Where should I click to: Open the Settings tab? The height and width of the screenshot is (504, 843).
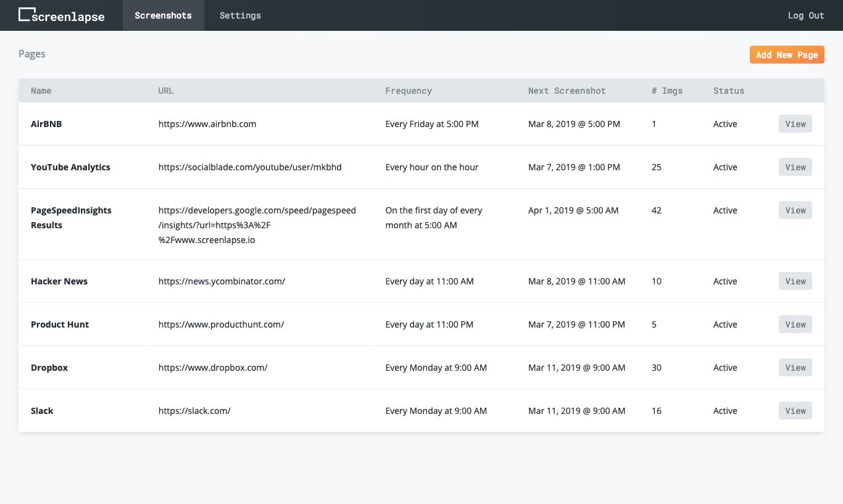pos(240,15)
